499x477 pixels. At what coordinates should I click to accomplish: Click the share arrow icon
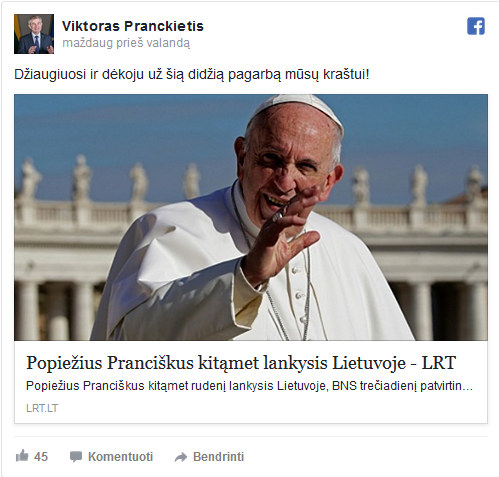point(181,457)
